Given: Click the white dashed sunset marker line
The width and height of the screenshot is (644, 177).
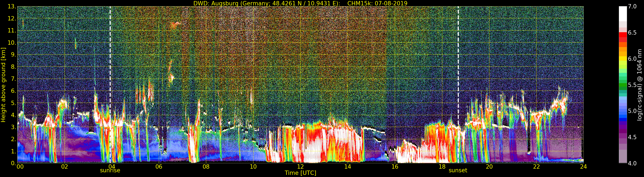Looking at the screenshot, I should [x=458, y=85].
